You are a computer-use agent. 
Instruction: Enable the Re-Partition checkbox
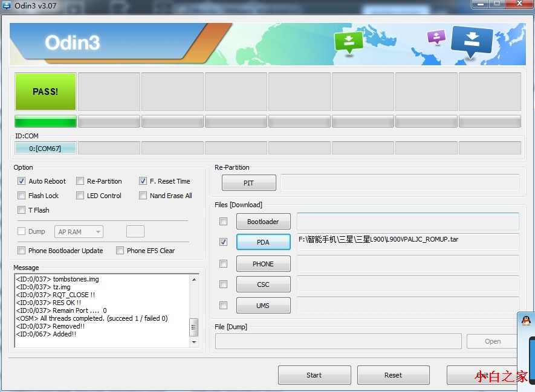[80, 181]
